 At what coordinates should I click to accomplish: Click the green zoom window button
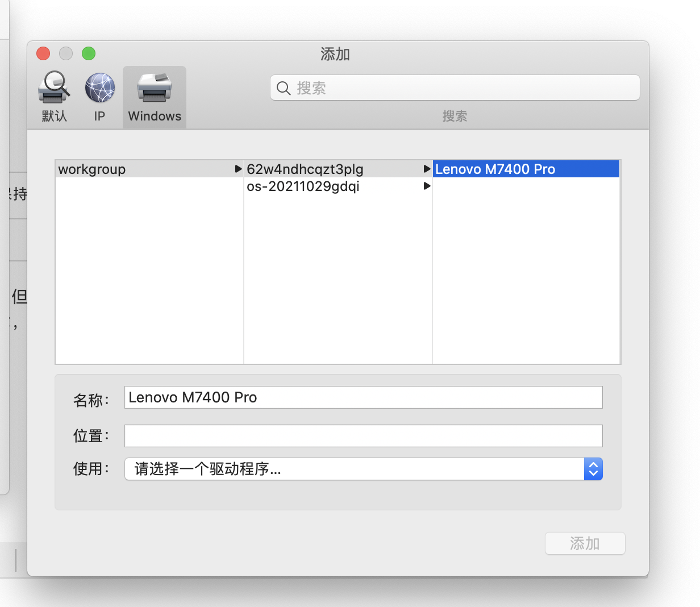tap(89, 53)
